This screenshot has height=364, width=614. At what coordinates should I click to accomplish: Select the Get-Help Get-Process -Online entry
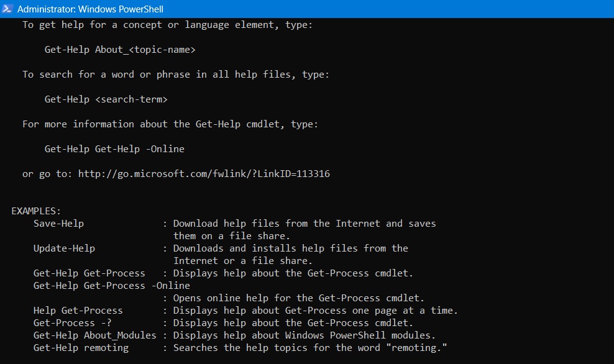pos(111,285)
